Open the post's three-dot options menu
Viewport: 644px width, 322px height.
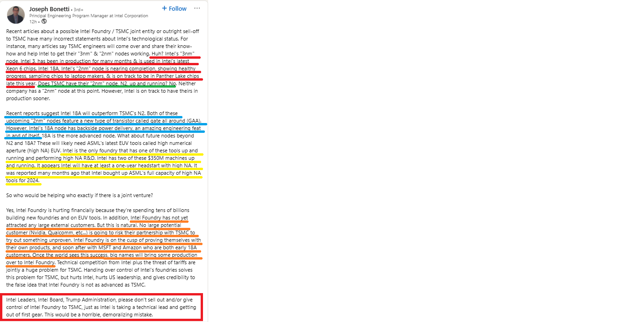[x=197, y=8]
